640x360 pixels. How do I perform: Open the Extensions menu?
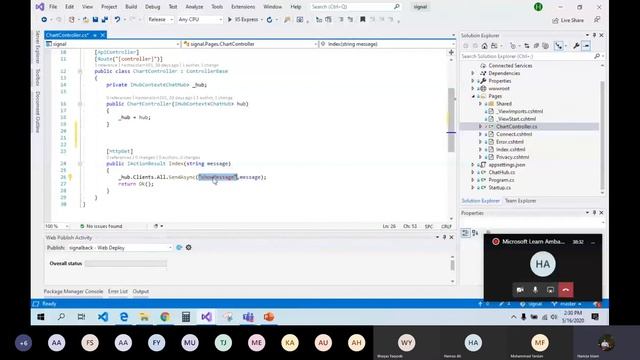coord(243,7)
